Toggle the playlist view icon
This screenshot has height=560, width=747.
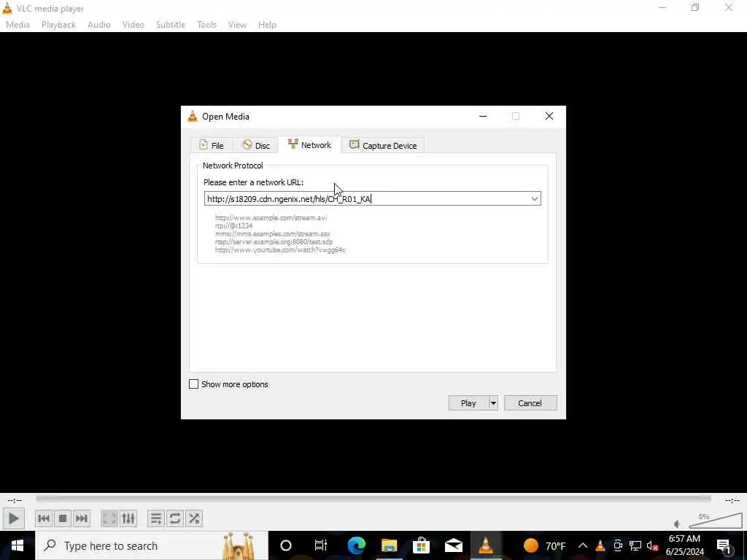coord(156,518)
